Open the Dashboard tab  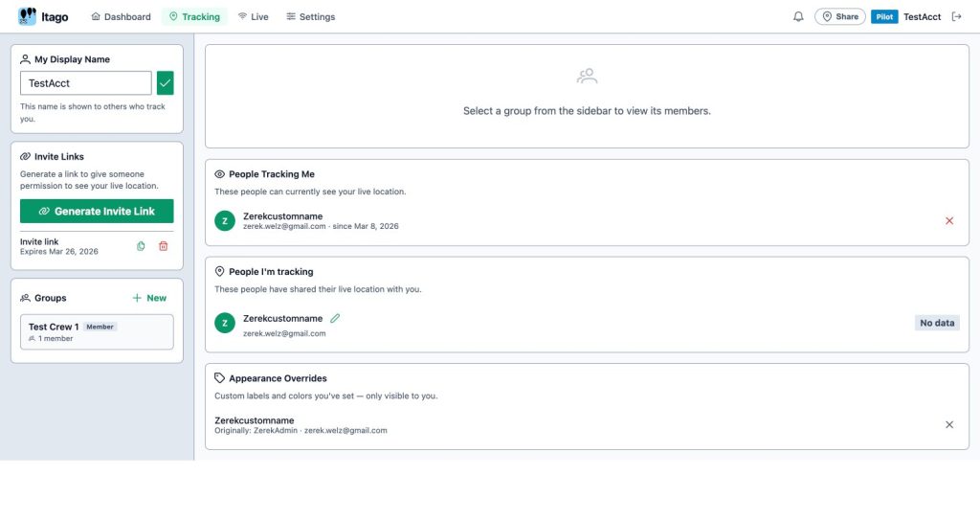(x=121, y=16)
